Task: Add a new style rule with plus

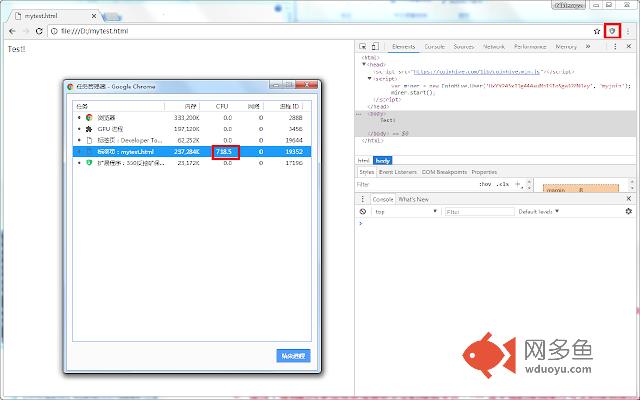Action: (x=518, y=184)
